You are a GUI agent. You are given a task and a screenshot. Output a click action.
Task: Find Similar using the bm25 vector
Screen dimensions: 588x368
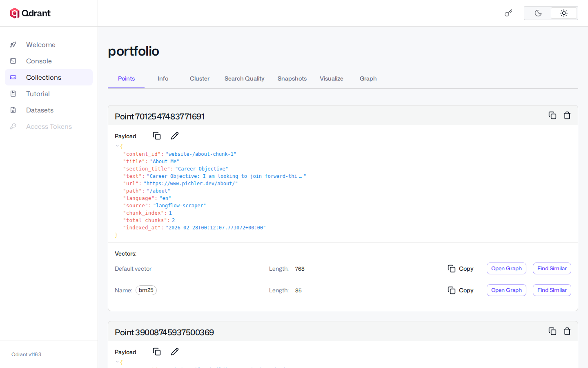click(552, 290)
